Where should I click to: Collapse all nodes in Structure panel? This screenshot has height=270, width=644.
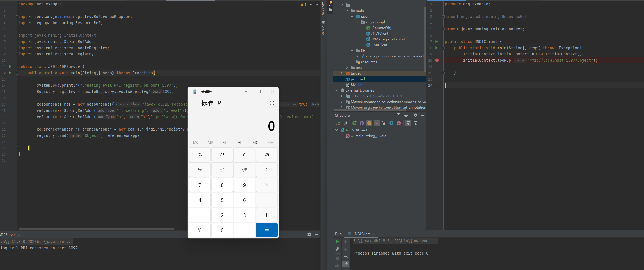pos(406,115)
